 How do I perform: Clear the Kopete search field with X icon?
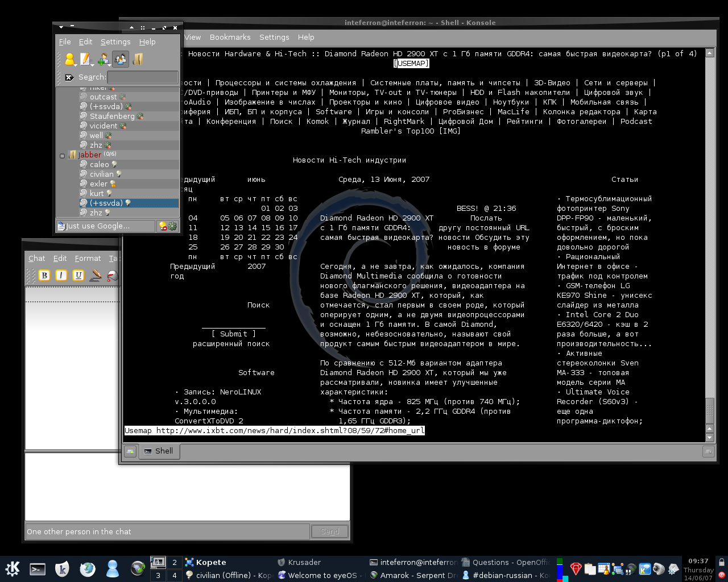pyautogui.click(x=69, y=77)
